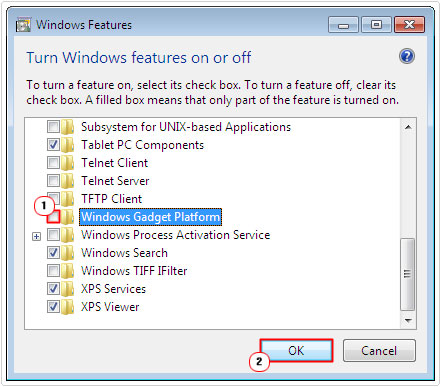Select the 'Windows TIFF IFilter' list row
Viewport: 441px width, 387px height.
coord(134,271)
